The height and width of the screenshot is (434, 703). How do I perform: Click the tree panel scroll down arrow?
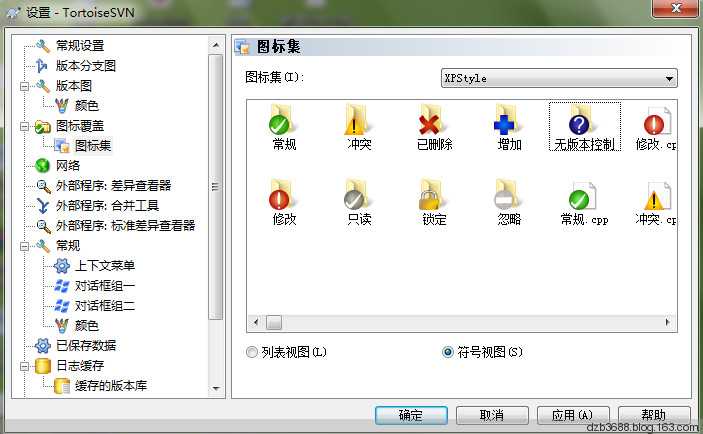(x=216, y=389)
